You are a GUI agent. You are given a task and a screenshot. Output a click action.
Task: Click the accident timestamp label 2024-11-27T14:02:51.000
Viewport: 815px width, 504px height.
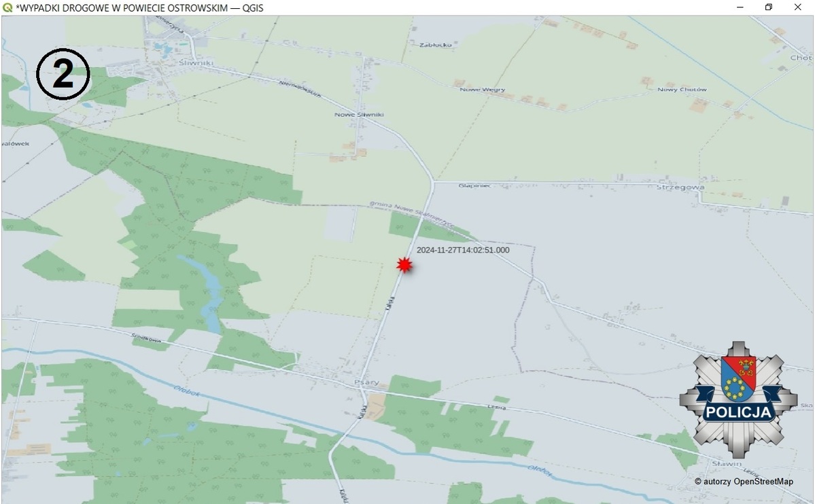click(x=463, y=250)
